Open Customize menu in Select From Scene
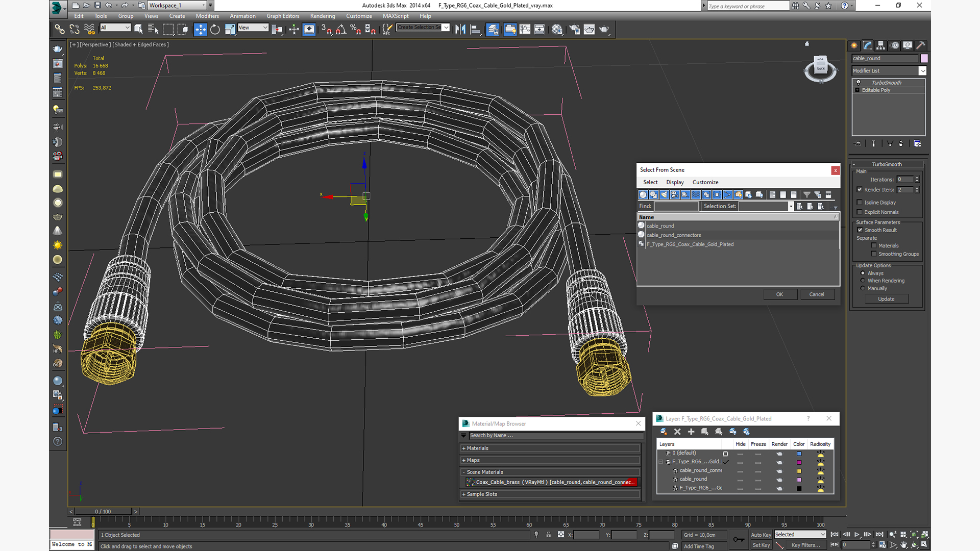 pyautogui.click(x=705, y=182)
